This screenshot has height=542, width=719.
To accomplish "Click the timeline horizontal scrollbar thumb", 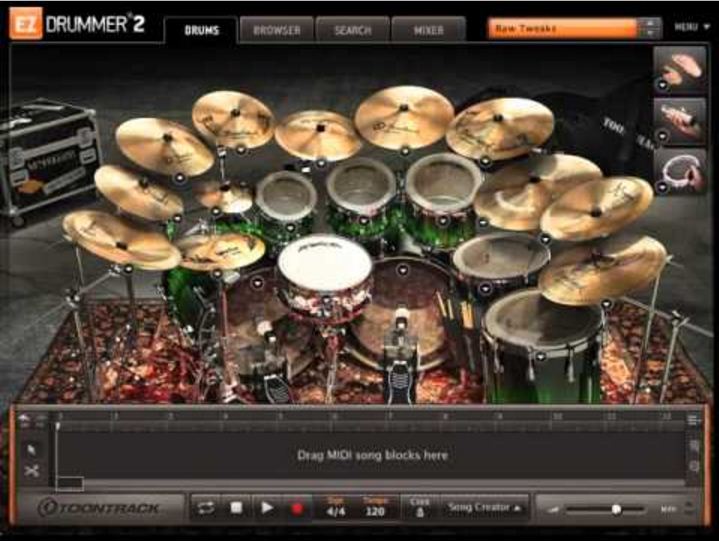I will tap(69, 483).
